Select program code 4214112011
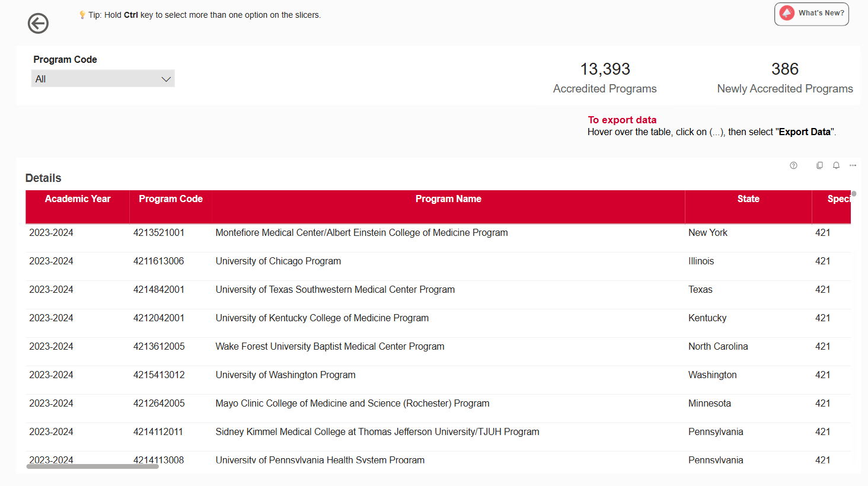The width and height of the screenshot is (868, 486). click(x=158, y=432)
